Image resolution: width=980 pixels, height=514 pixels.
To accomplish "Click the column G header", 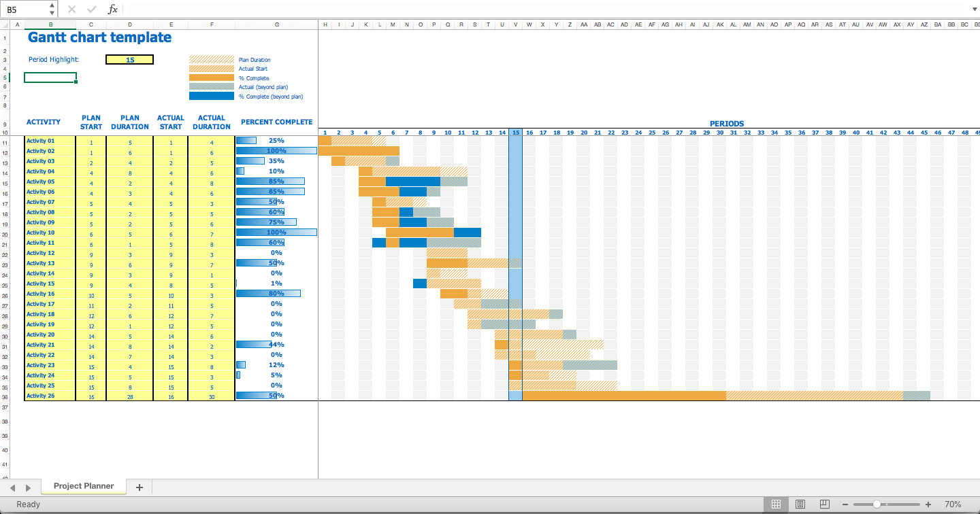I will coord(276,24).
